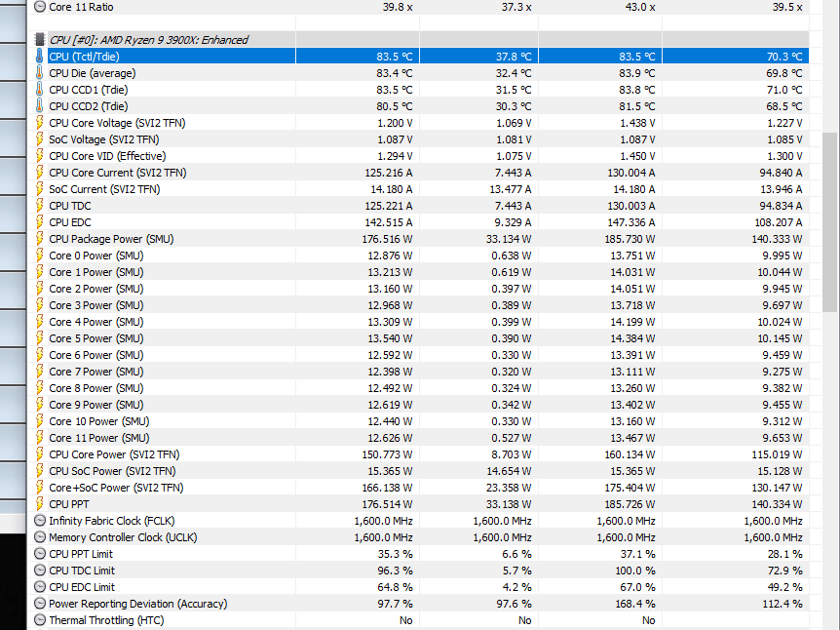Click the CPU Core Current (SVI2 TFN) label
The height and width of the screenshot is (630, 840).
point(118,173)
